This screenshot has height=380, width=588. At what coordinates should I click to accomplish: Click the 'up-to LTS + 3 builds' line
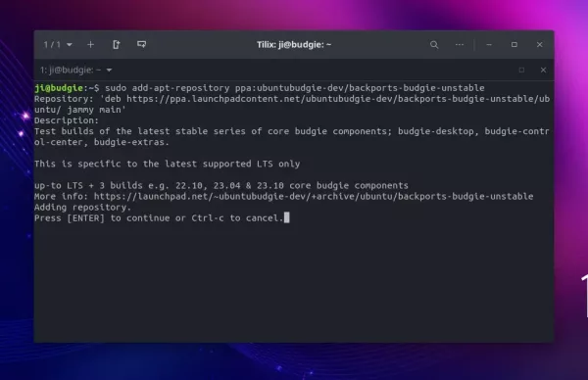coord(221,185)
